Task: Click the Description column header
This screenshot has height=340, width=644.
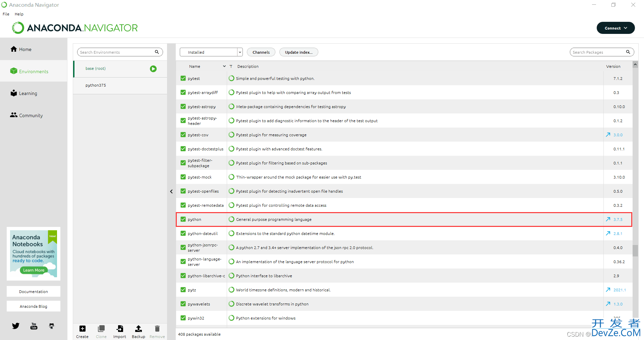Action: coord(248,66)
